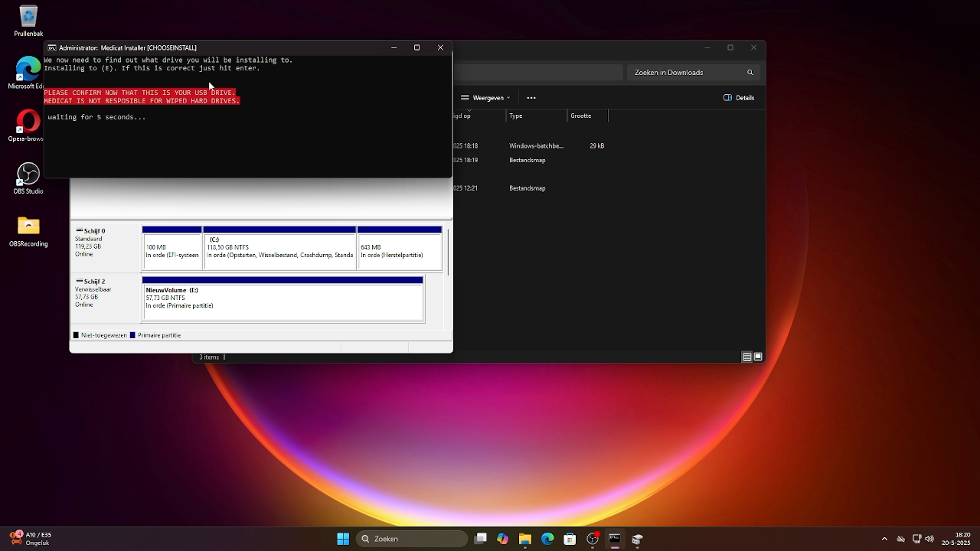Close the Downloads File Explorer window
This screenshot has height=551, width=980.
coord(753,47)
